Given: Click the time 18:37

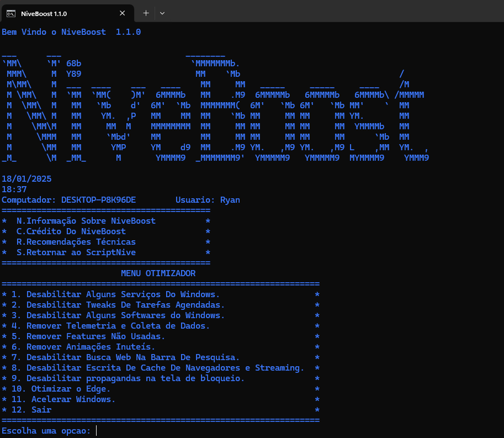Looking at the screenshot, I should (14, 189).
